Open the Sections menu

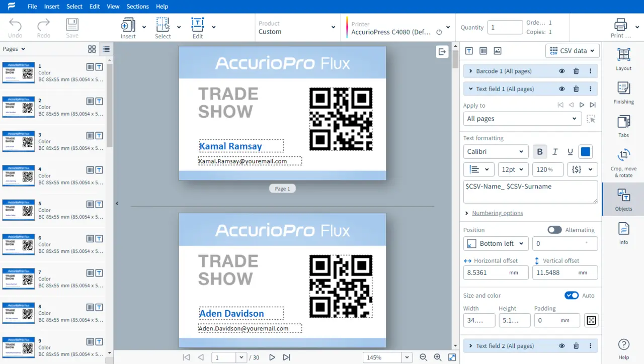click(x=137, y=7)
